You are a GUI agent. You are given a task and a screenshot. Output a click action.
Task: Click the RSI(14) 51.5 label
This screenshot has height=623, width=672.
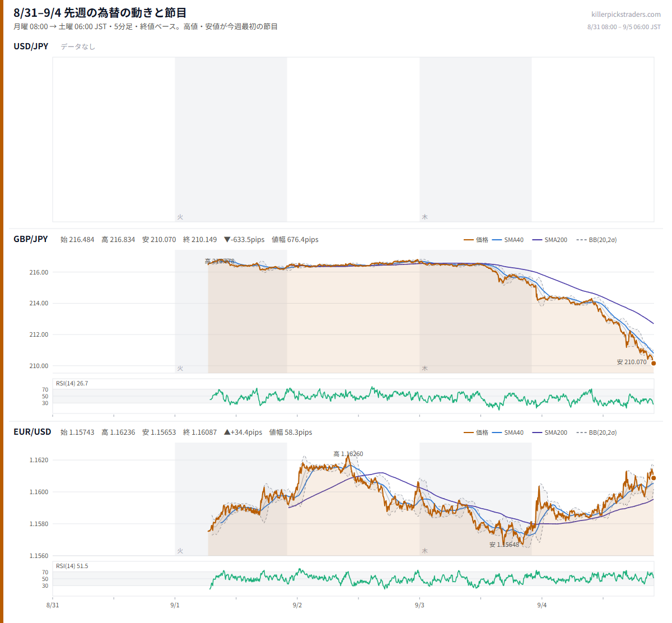coord(72,566)
